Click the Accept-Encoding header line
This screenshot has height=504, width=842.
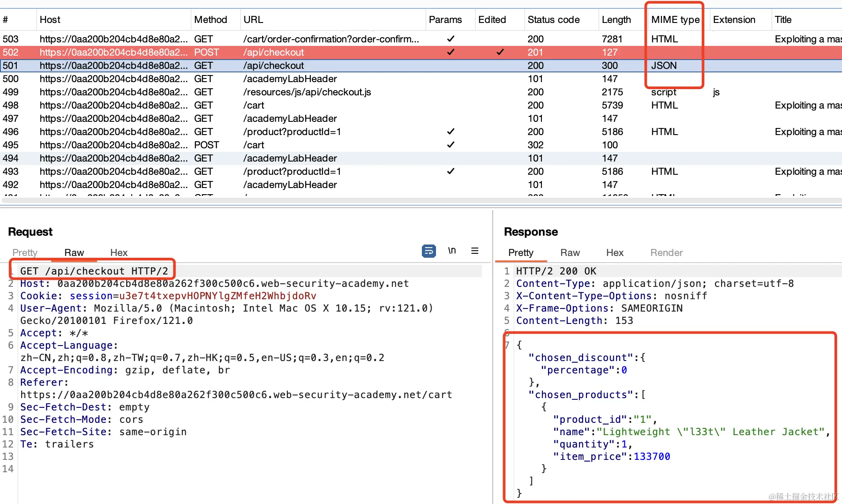(125, 370)
